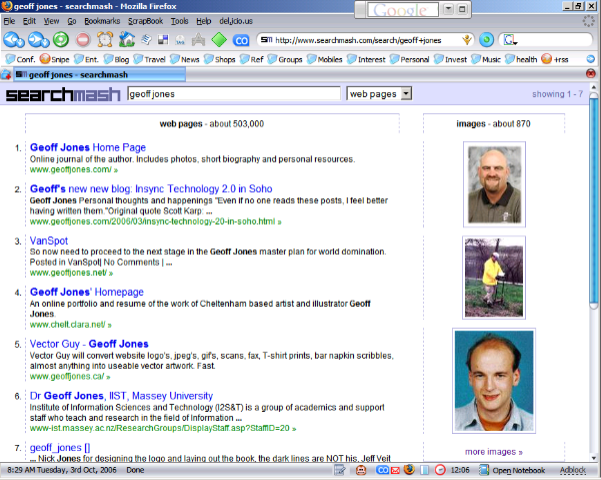Open the floating Google toolbar dropdown arrow
Viewport: 601px width, 480px height.
[x=448, y=9]
